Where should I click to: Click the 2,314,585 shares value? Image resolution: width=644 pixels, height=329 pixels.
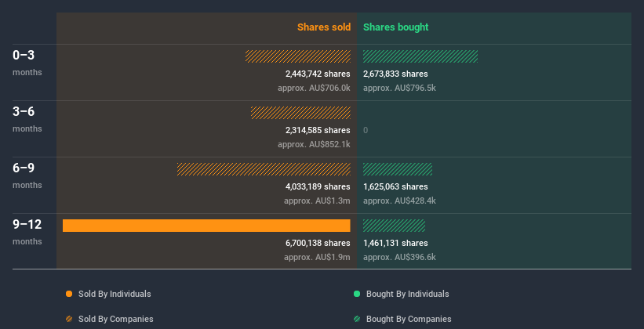(318, 130)
